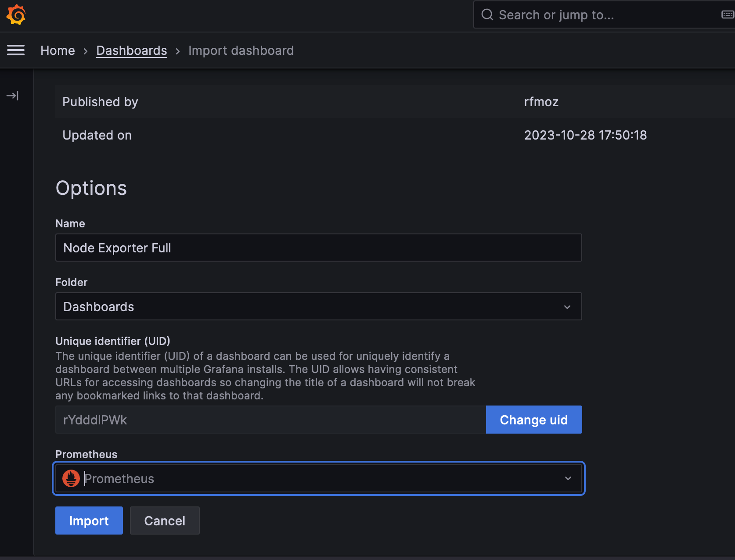Click the keyboard shortcut icon in the search bar
The image size is (735, 560).
click(x=727, y=15)
